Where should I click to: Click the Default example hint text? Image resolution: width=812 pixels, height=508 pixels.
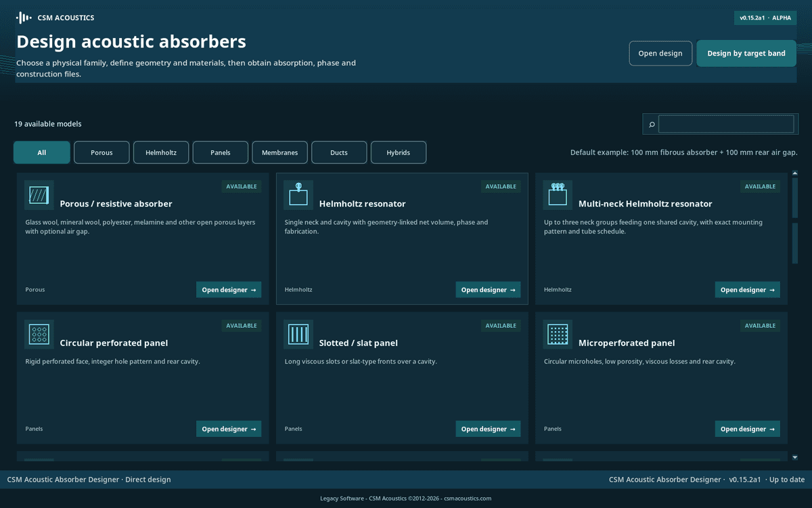tap(684, 152)
